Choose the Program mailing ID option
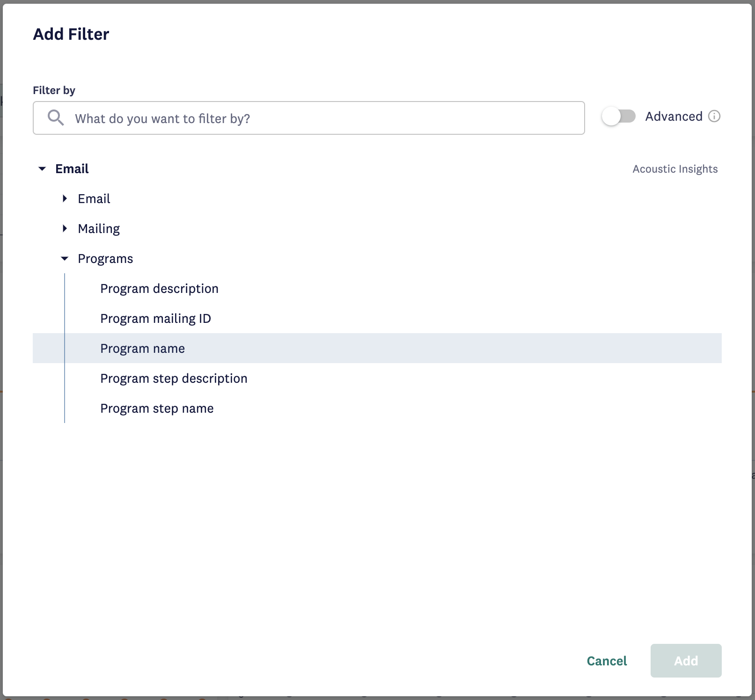The height and width of the screenshot is (700, 755). pyautogui.click(x=155, y=319)
